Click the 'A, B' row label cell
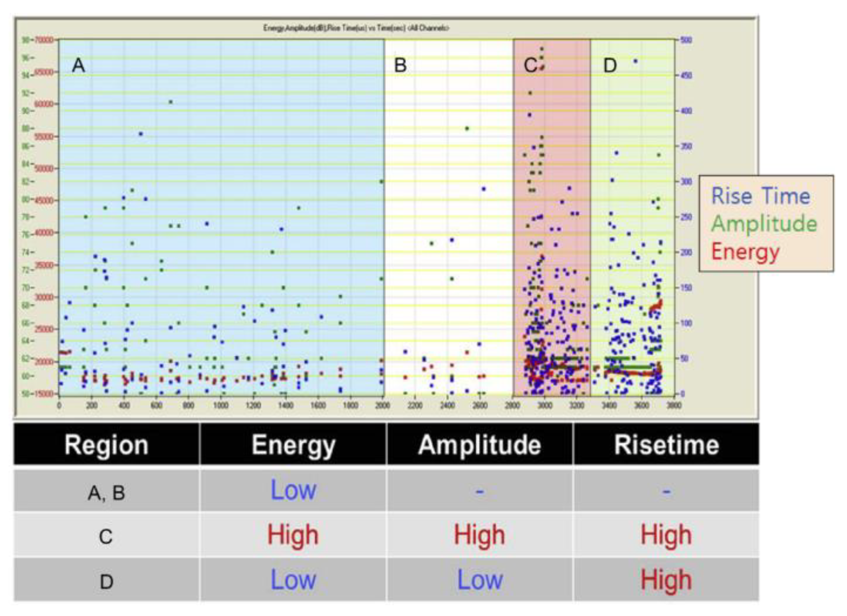This screenshot has height=616, width=847. click(106, 492)
